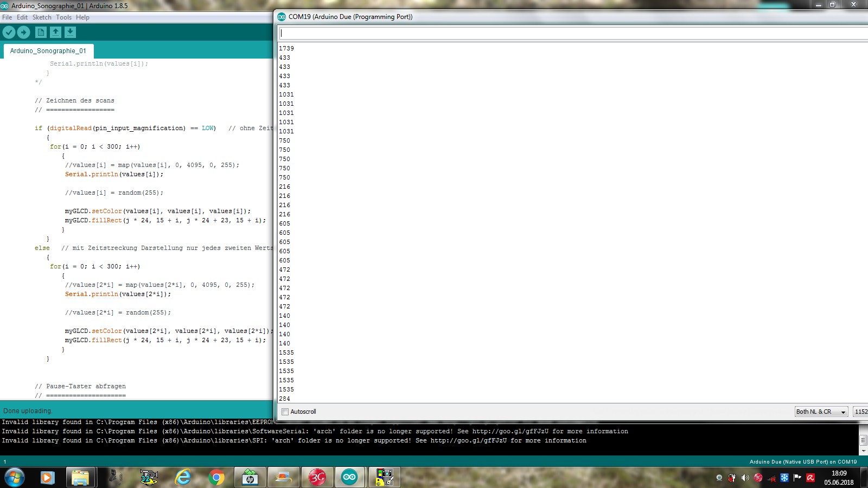Image resolution: width=868 pixels, height=488 pixels.
Task: Click the 3G modem tray icon
Action: click(x=758, y=478)
